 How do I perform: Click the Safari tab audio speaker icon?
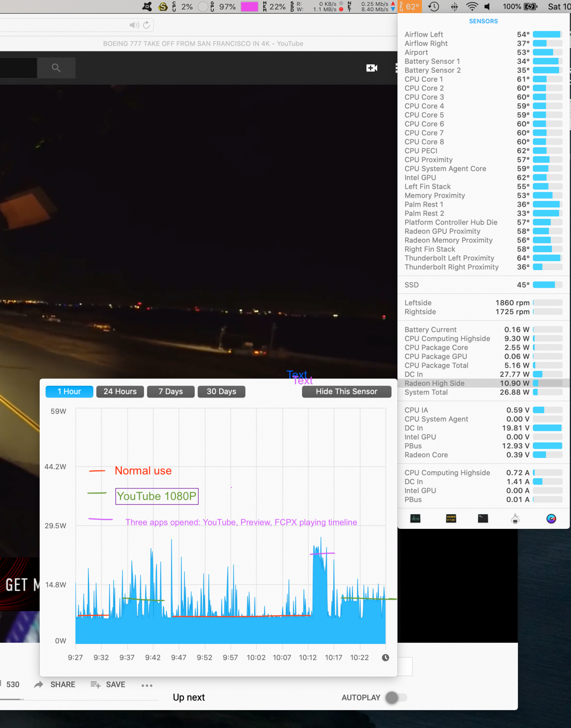click(x=134, y=25)
